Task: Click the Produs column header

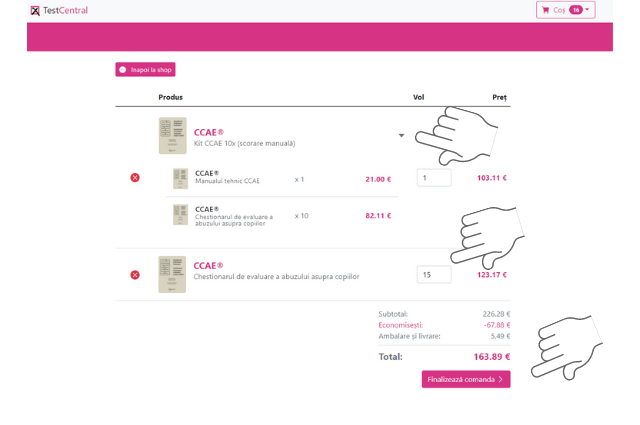Action: pyautogui.click(x=170, y=97)
